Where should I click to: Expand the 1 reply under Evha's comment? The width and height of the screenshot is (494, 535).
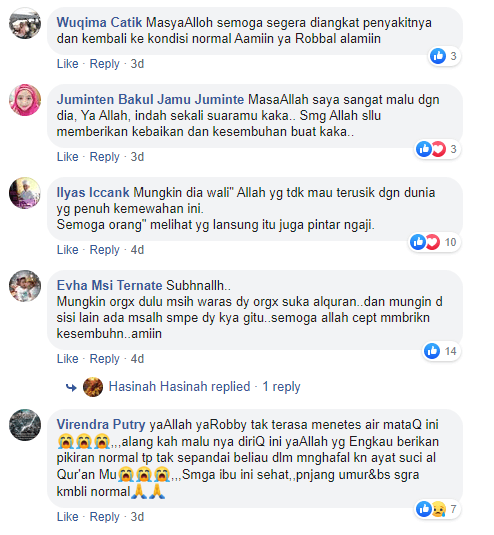pos(281,387)
